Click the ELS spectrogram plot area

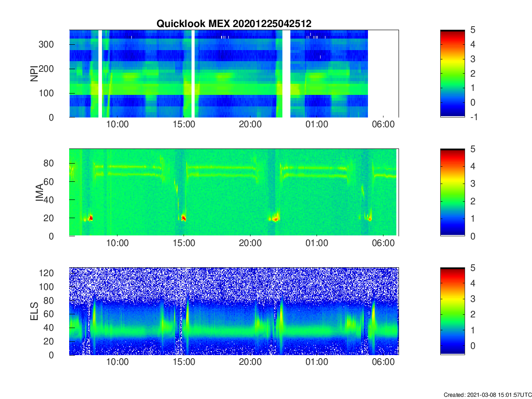234,311
